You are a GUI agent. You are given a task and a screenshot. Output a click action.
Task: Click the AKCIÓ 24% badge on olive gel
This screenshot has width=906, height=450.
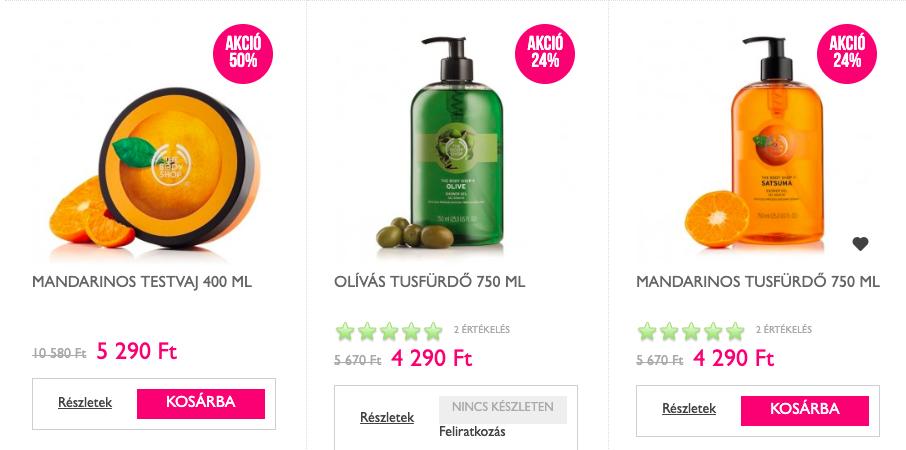545,53
